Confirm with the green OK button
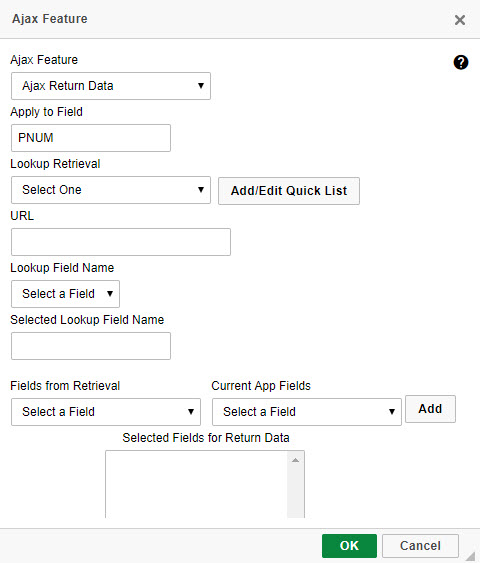 point(349,546)
